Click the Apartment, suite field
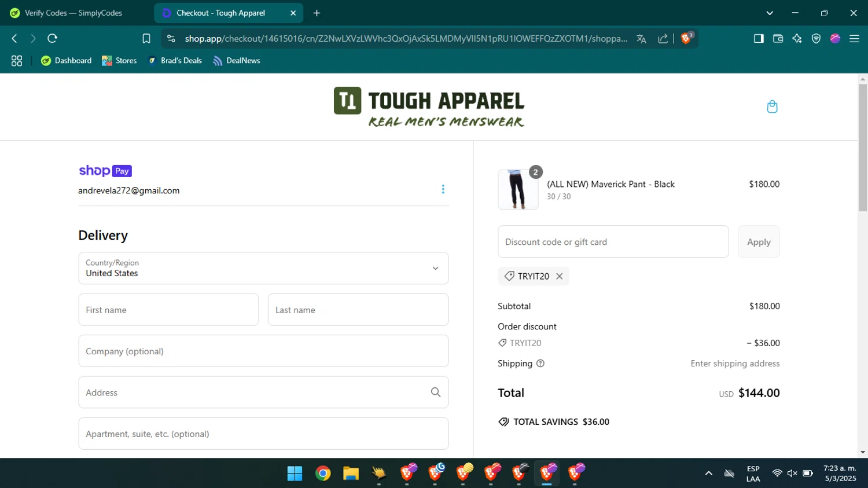Viewport: 868px width, 488px height. tap(263, 434)
